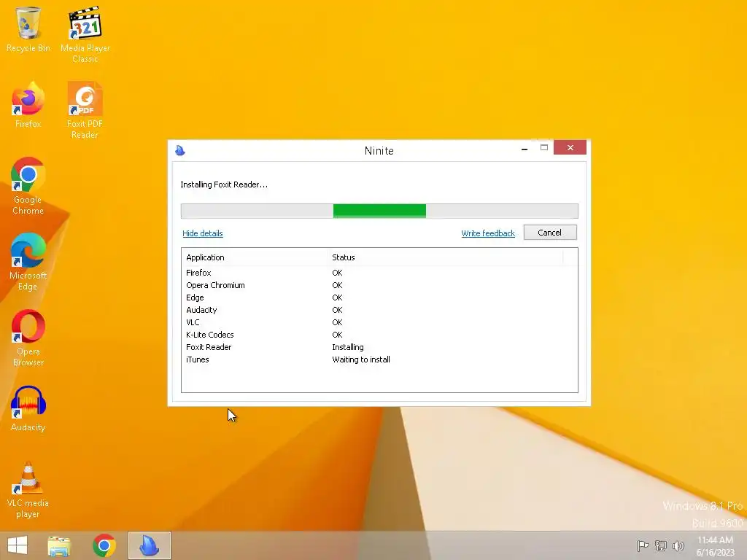
Task: Cancel the Ninite installation
Action: 550,233
